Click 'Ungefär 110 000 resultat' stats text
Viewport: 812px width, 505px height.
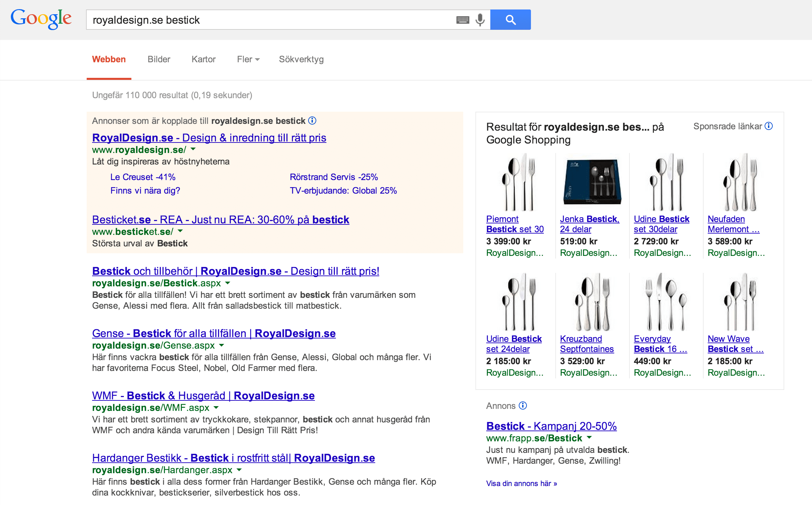(x=172, y=95)
